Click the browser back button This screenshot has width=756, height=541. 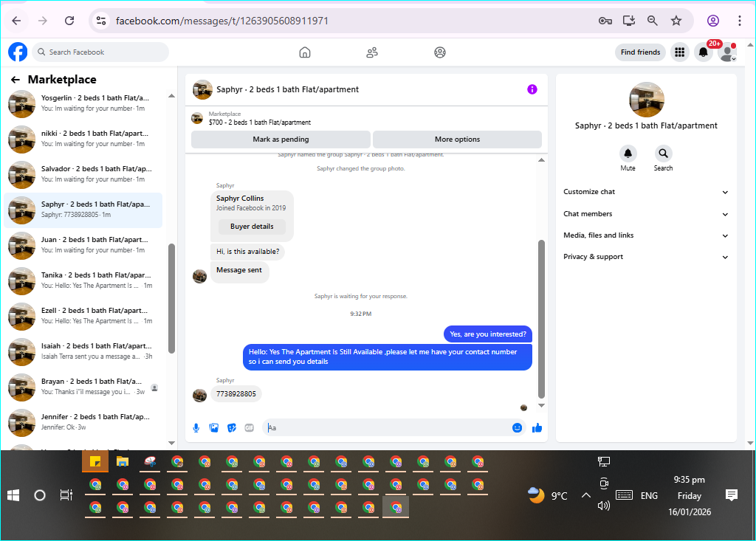pyautogui.click(x=16, y=21)
